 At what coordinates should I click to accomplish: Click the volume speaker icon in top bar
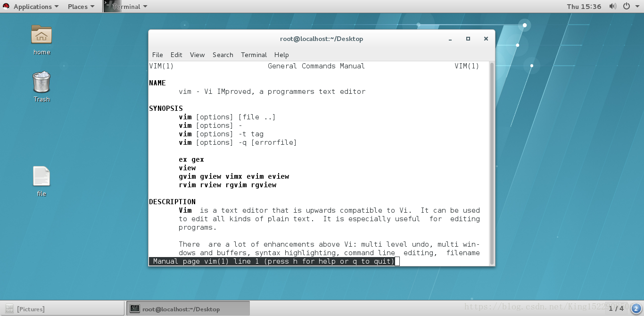click(x=612, y=6)
